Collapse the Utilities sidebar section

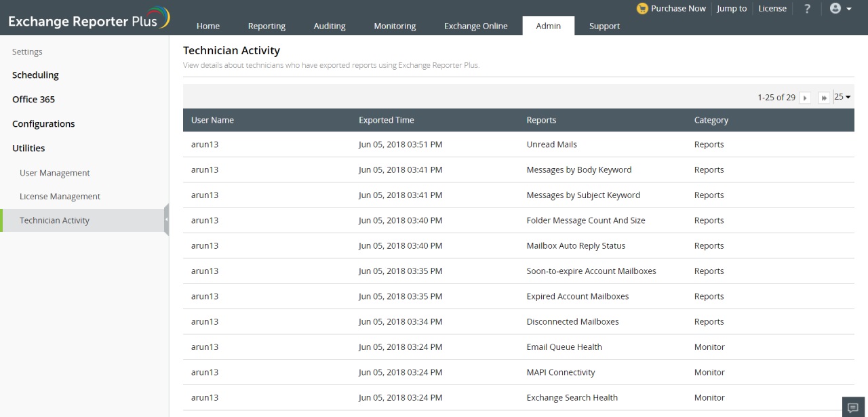28,148
